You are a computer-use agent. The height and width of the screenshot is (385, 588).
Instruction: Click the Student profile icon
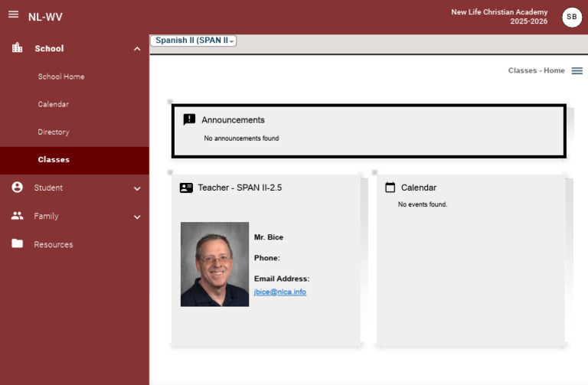point(18,187)
